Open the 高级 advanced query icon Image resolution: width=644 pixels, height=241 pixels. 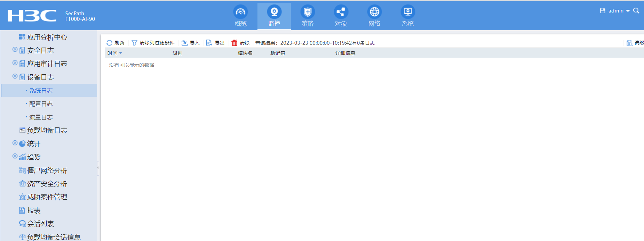point(629,43)
